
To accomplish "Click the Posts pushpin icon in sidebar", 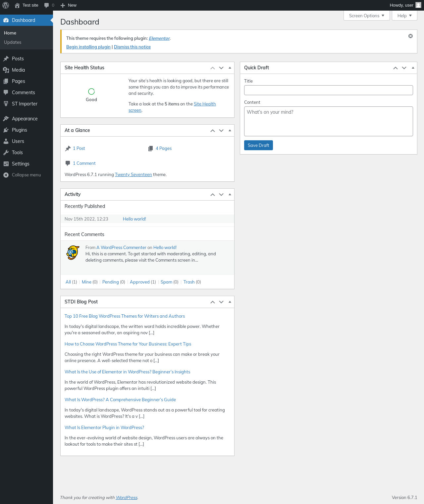I will (x=6, y=59).
